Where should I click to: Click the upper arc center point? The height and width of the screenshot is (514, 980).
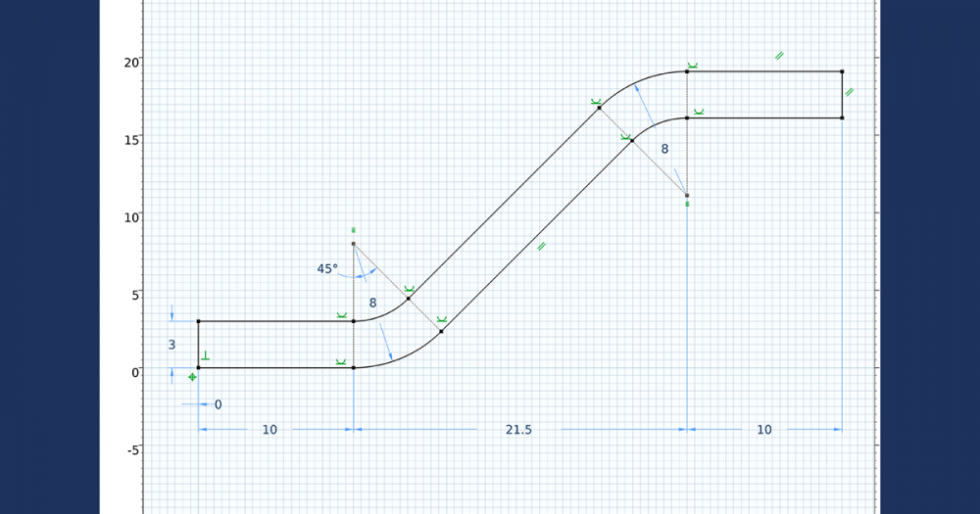[x=687, y=196]
